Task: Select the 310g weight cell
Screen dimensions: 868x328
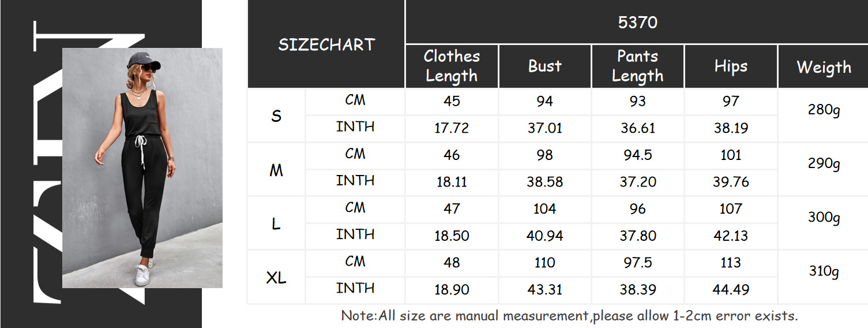Action: [x=824, y=271]
